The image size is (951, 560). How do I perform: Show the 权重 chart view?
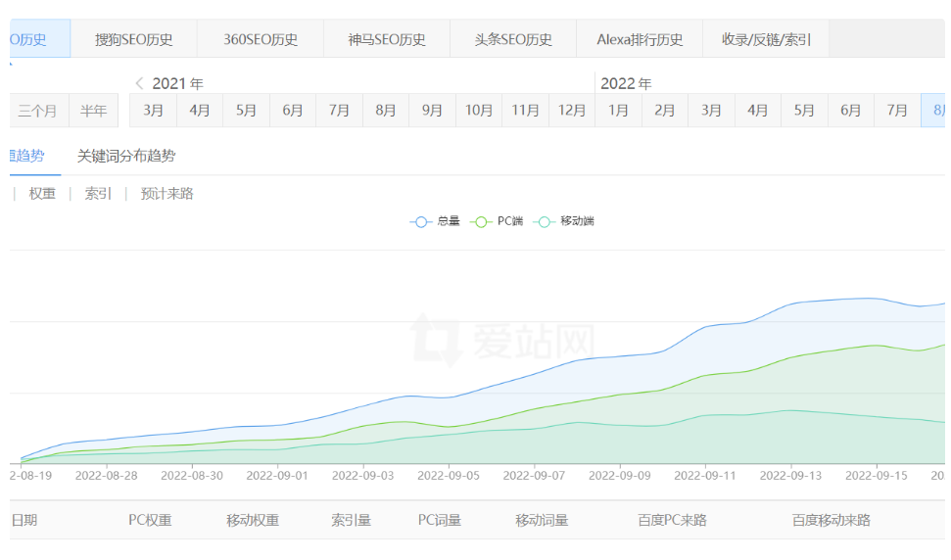tap(42, 194)
